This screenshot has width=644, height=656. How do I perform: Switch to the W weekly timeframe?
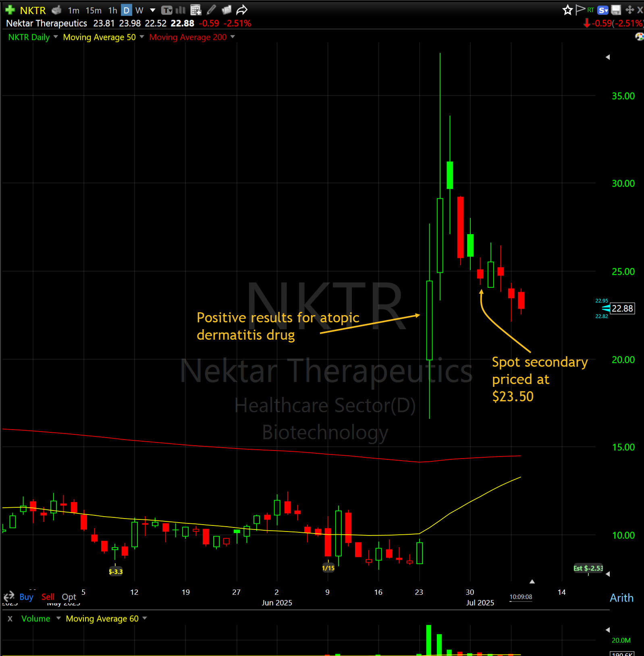coord(139,10)
